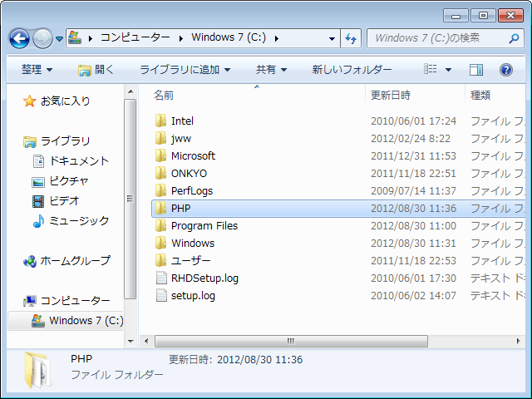The image size is (532, 399).
Task: Select the Intel folder
Action: click(182, 121)
